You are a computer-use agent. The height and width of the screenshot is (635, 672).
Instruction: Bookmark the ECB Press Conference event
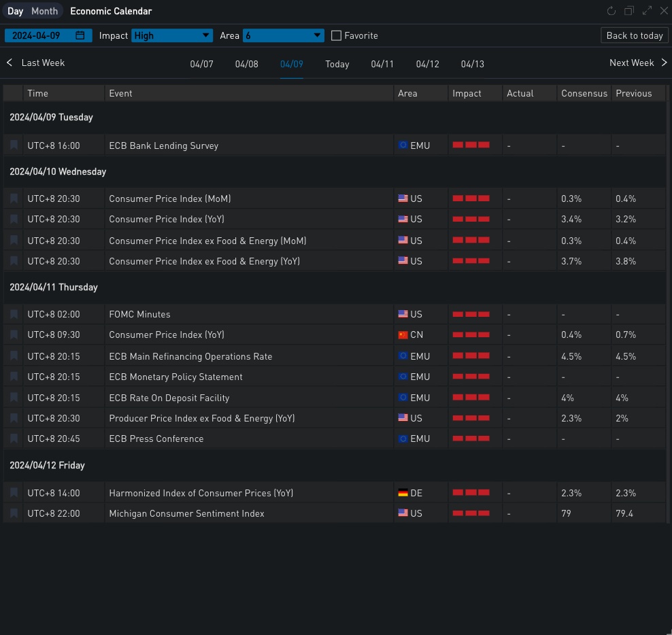[14, 439]
